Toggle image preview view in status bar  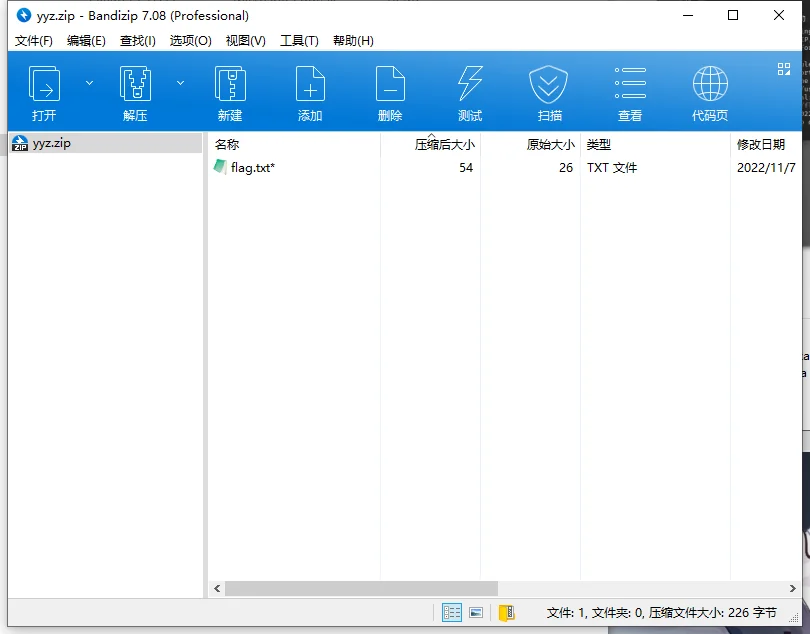pos(476,612)
